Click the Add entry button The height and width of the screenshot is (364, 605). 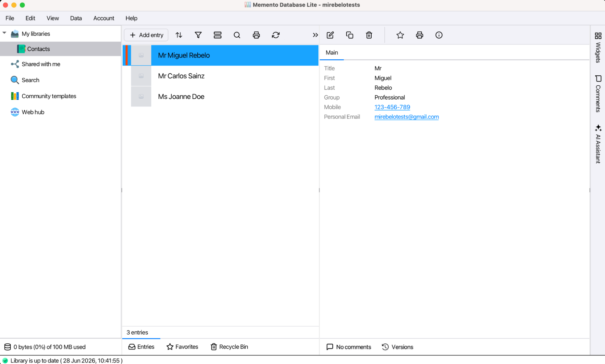point(146,35)
